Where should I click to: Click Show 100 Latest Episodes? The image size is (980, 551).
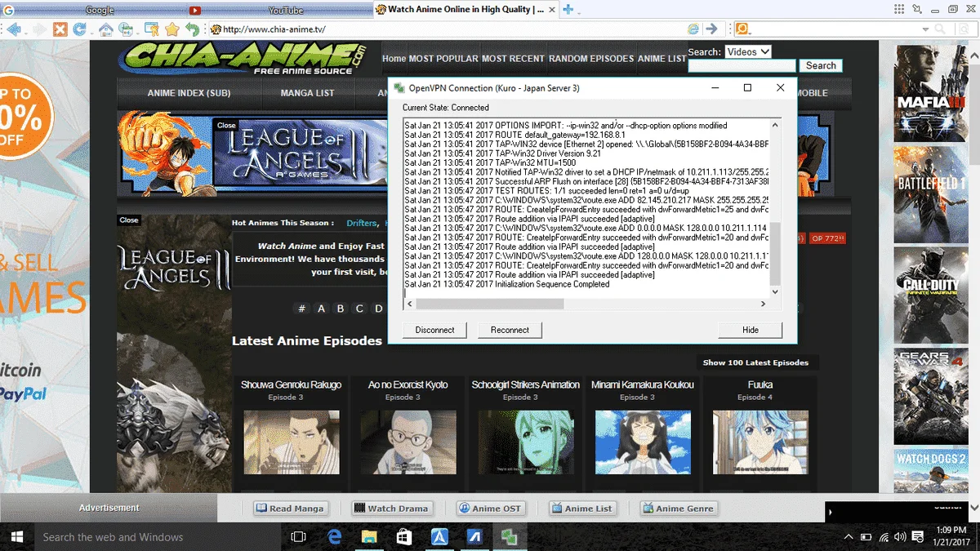click(755, 362)
